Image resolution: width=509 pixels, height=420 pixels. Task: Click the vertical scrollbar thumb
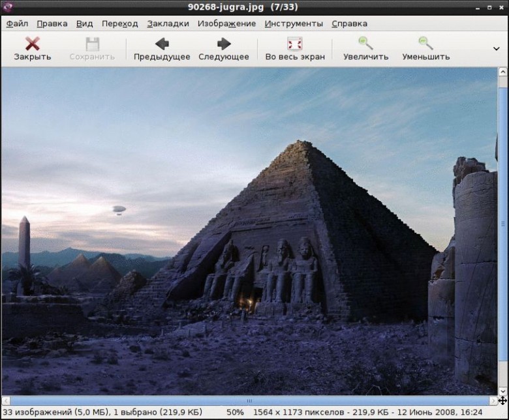pyautogui.click(x=503, y=224)
